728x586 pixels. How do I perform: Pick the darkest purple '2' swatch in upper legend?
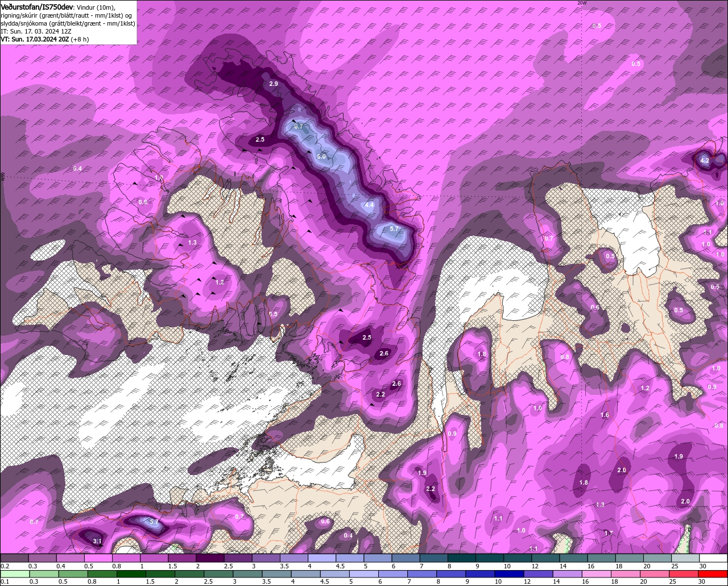(x=210, y=558)
